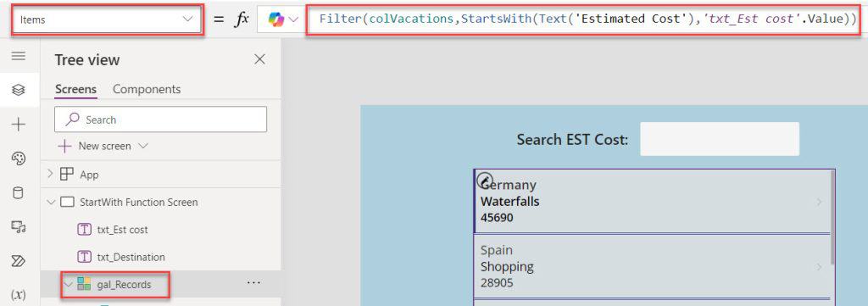This screenshot has height=306, width=868.
Task: Click the tree view Search box
Action: coord(160,120)
